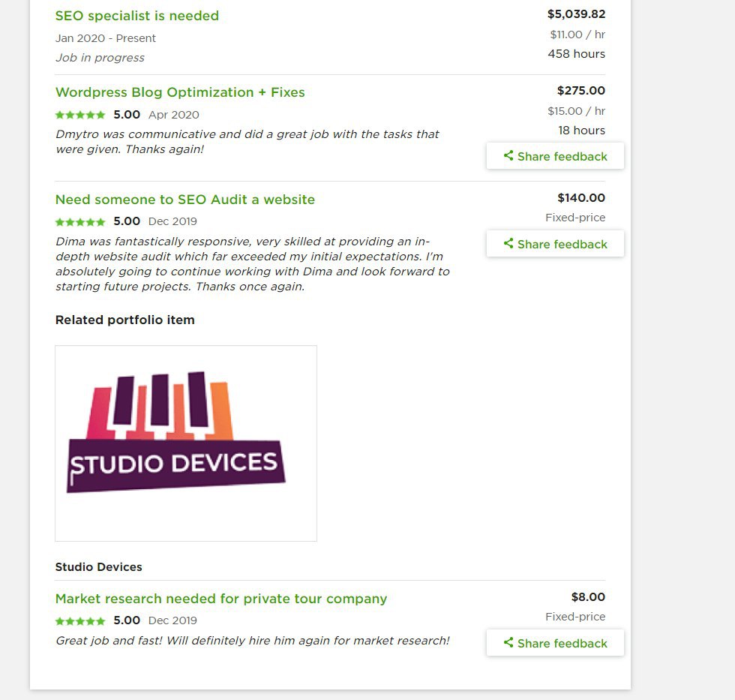
Task: Click the 'Dmytro was communicative' review text
Action: coord(247,142)
